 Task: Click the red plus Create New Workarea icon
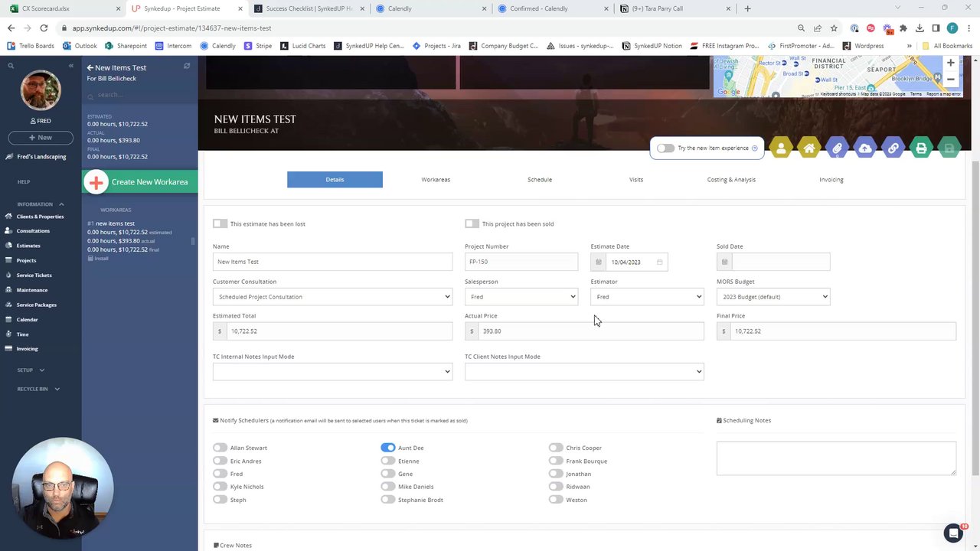pyautogui.click(x=96, y=182)
